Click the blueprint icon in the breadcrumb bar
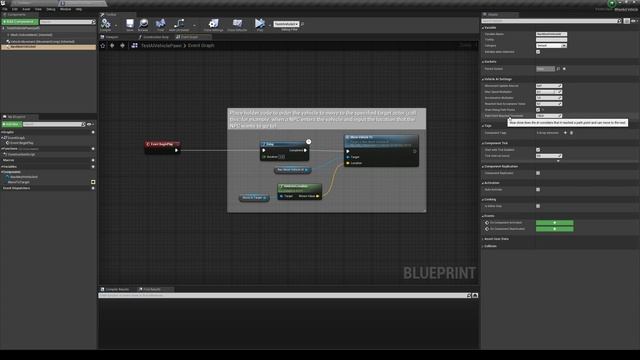Viewport: 640px width, 360px height. [x=134, y=46]
